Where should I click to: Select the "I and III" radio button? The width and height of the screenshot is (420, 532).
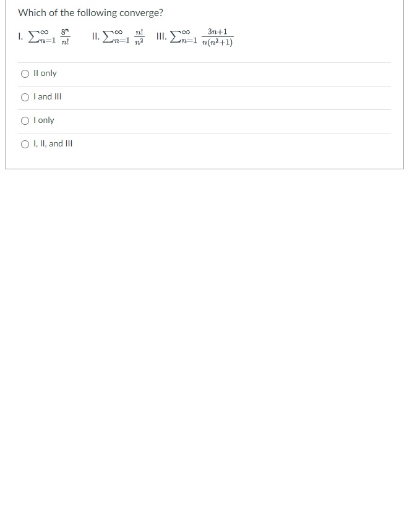coord(24,96)
